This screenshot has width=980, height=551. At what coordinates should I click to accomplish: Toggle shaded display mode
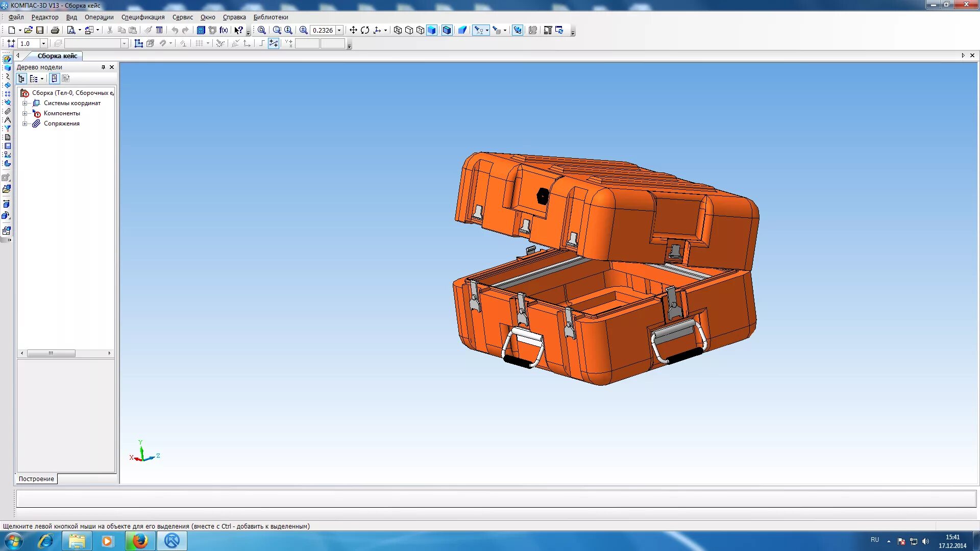432,30
